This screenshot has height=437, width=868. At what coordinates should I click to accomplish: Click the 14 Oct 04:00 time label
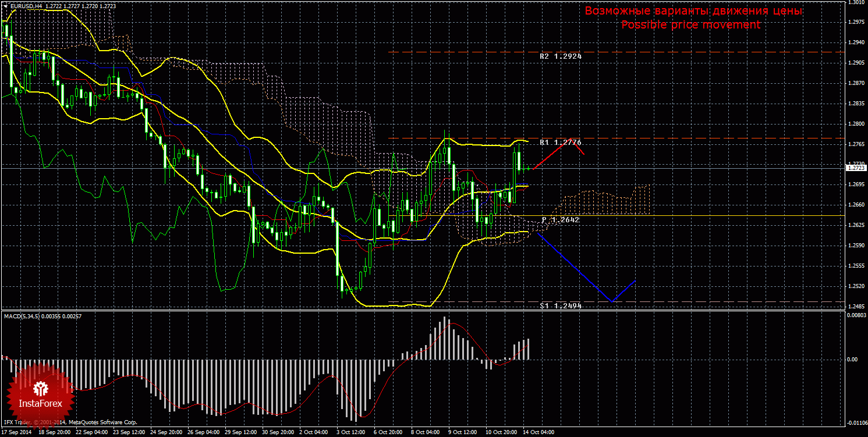point(539,433)
